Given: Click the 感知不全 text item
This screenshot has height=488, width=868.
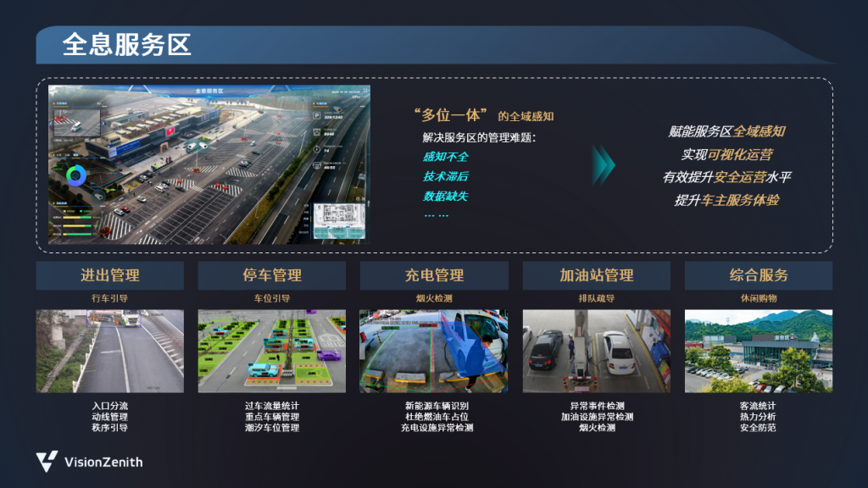Looking at the screenshot, I should point(445,157).
